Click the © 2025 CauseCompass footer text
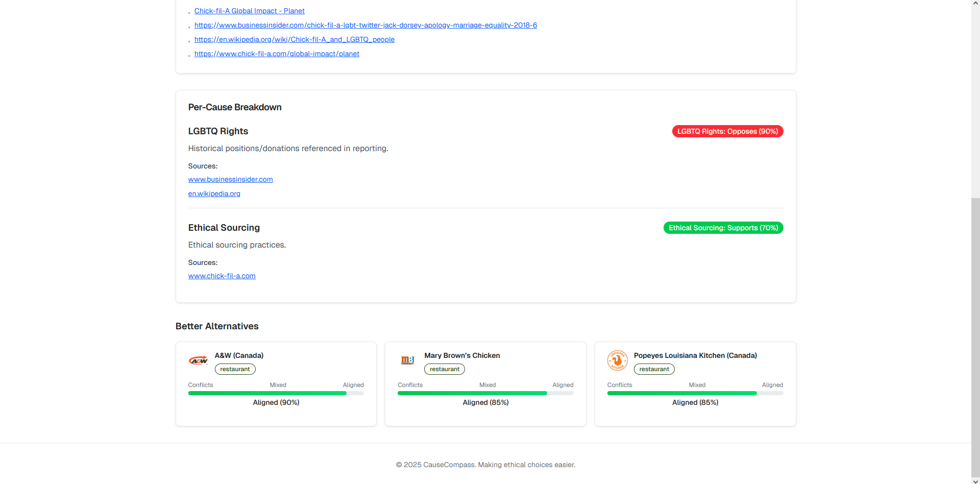The width and height of the screenshot is (980, 484). click(485, 465)
